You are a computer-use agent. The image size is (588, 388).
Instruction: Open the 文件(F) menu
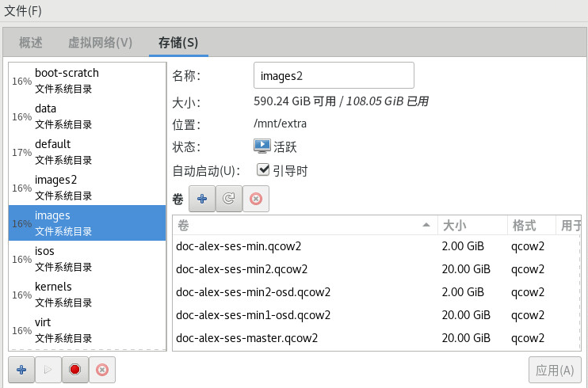coord(23,10)
